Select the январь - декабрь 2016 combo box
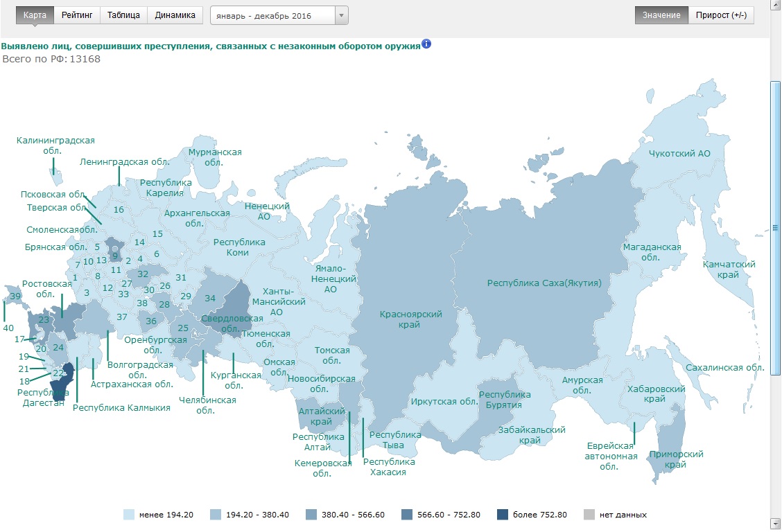782x532 pixels. 279,15
